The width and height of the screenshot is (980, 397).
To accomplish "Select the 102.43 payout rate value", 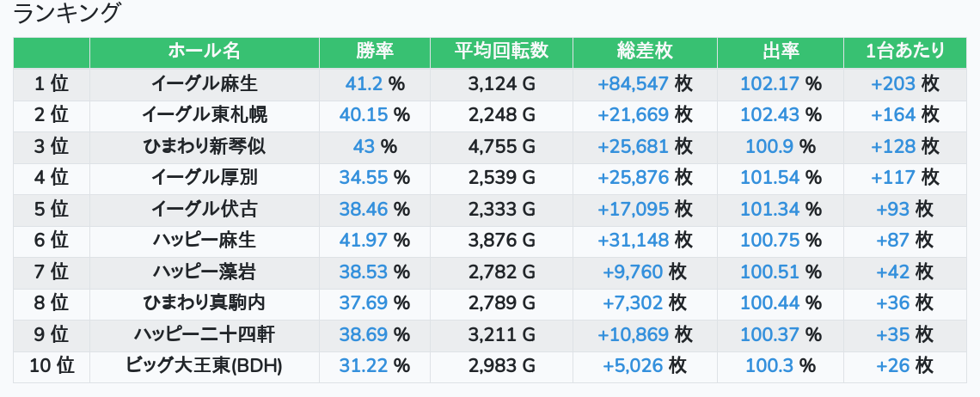I will 770,115.
